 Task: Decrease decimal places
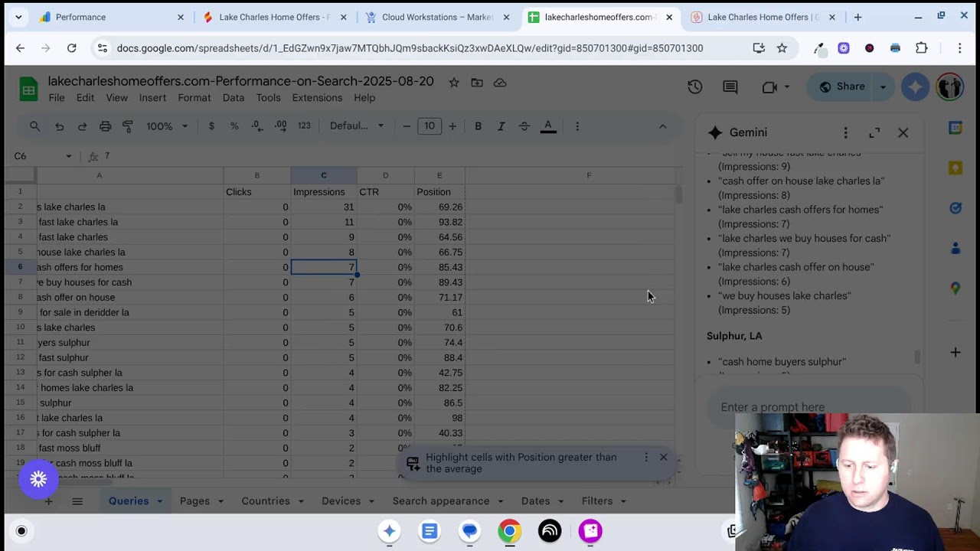(257, 126)
